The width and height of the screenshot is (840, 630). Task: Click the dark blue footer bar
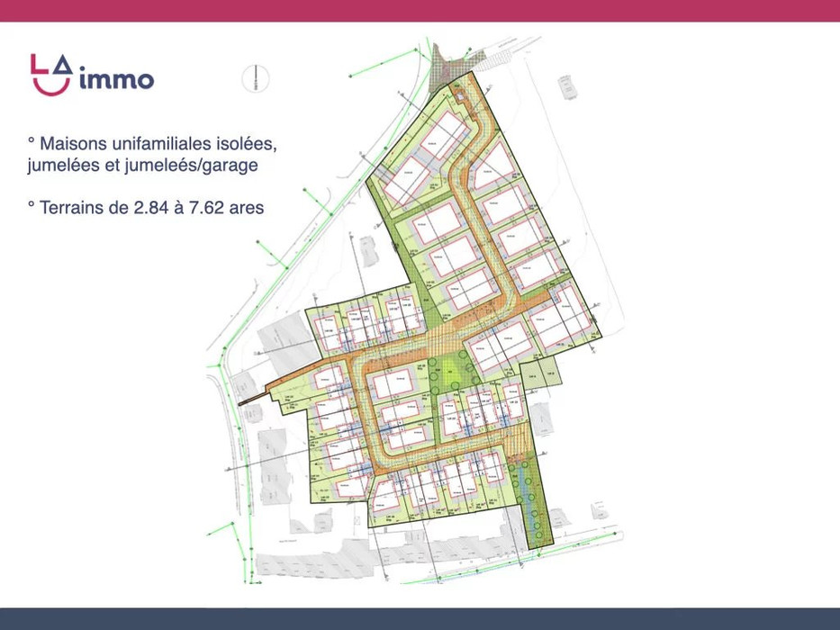click(420, 618)
